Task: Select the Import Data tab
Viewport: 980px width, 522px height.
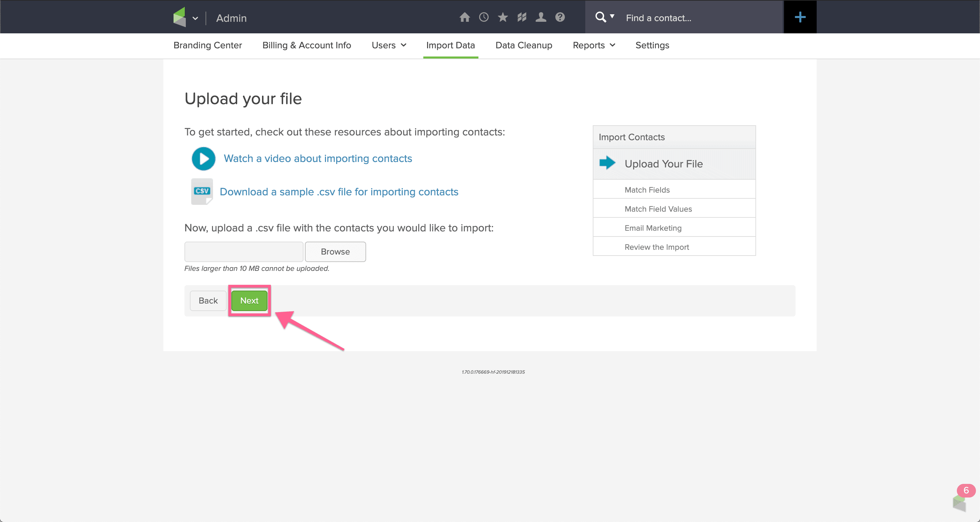Action: (x=451, y=45)
